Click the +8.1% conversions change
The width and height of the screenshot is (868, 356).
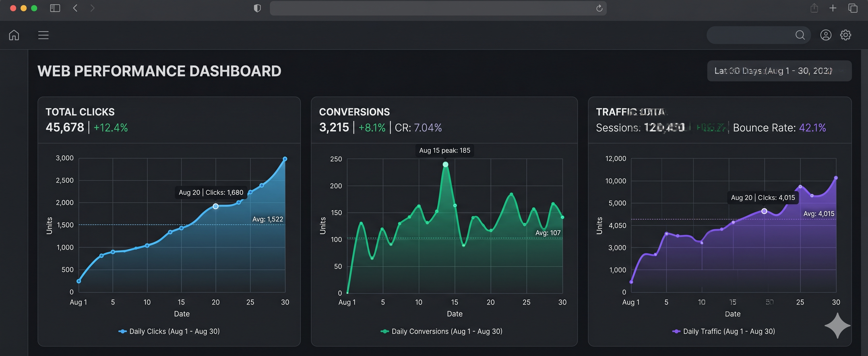[372, 128]
